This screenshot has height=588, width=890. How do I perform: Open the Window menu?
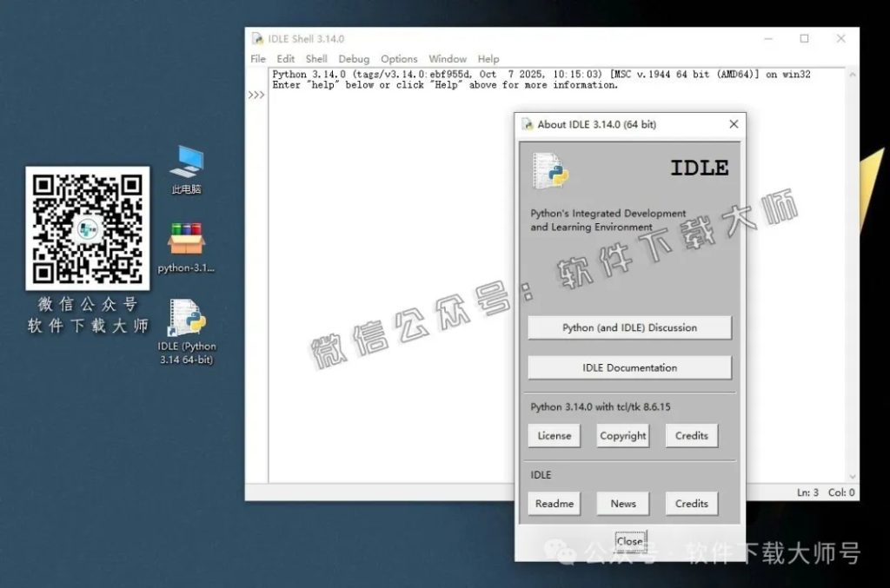448,59
